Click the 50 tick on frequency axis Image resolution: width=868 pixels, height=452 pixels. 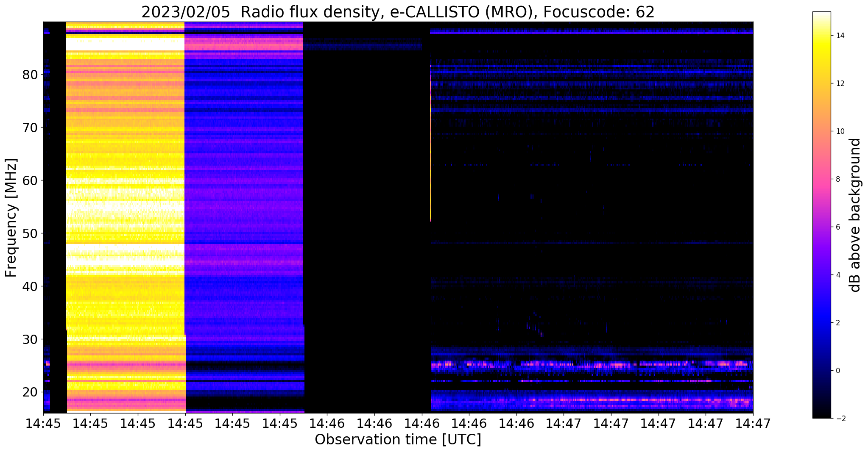pos(30,233)
